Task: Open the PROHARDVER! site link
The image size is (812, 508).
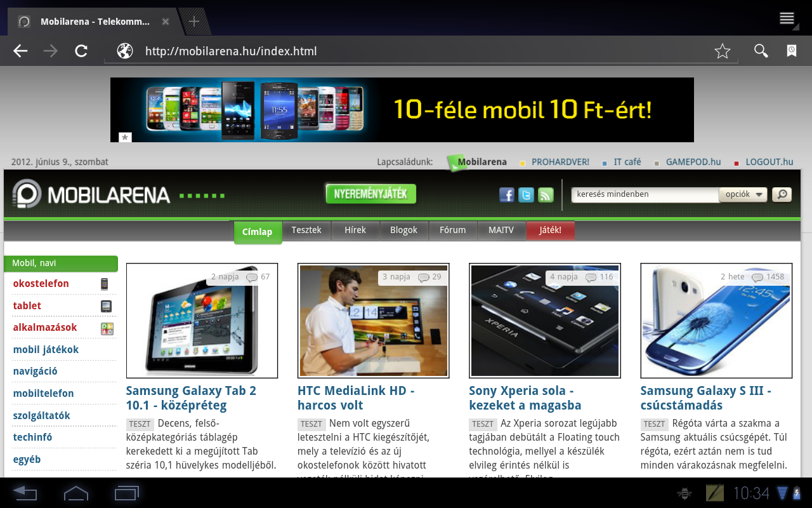Action: [560, 162]
